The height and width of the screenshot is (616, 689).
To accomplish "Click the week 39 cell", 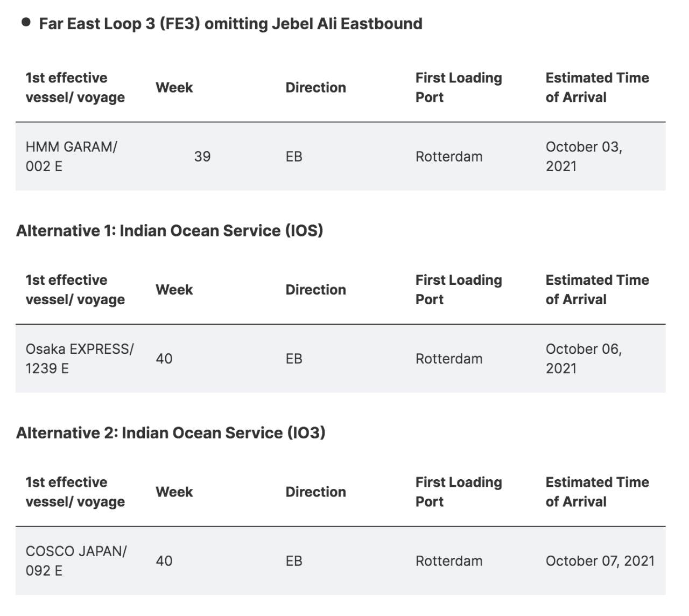I will (202, 157).
